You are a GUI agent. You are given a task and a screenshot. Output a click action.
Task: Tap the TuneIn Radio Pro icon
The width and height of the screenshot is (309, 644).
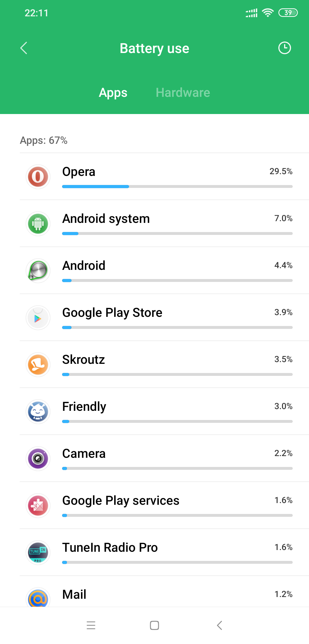(38, 553)
